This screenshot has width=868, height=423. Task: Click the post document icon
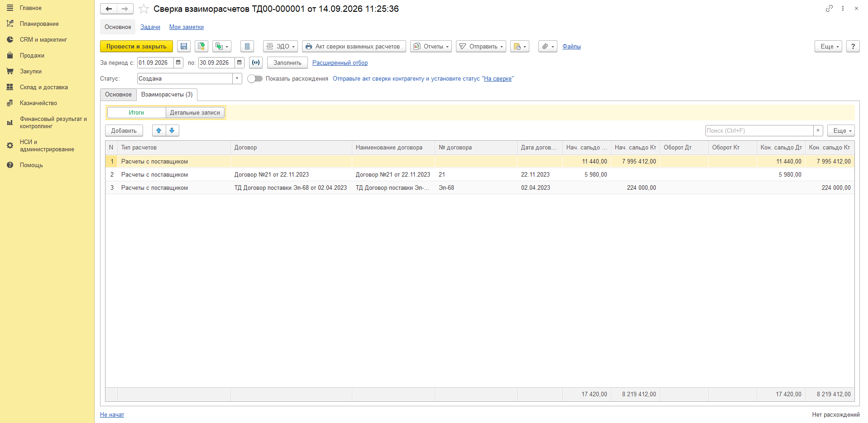(x=201, y=46)
